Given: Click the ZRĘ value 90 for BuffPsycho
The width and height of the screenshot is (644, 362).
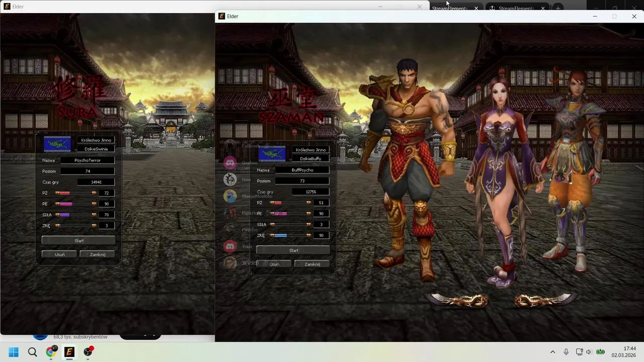Looking at the screenshot, I should pos(321,235).
